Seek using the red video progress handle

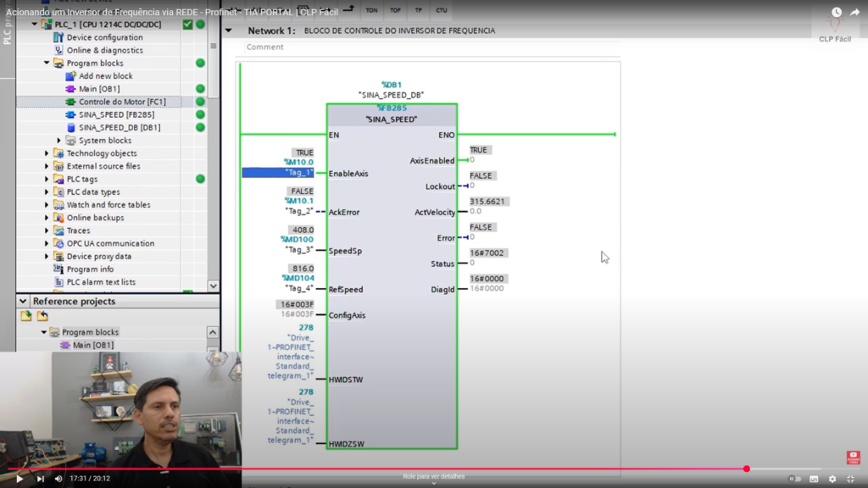[746, 469]
